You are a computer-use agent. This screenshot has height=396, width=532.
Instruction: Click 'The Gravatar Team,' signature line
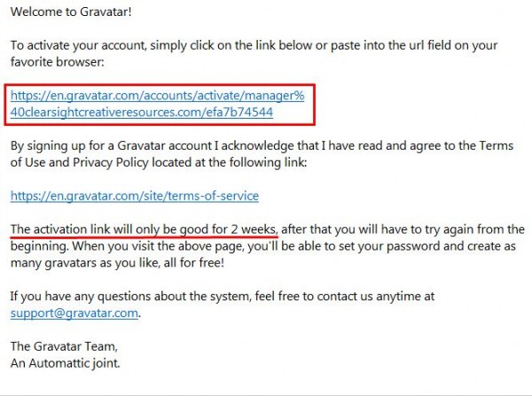tap(64, 346)
